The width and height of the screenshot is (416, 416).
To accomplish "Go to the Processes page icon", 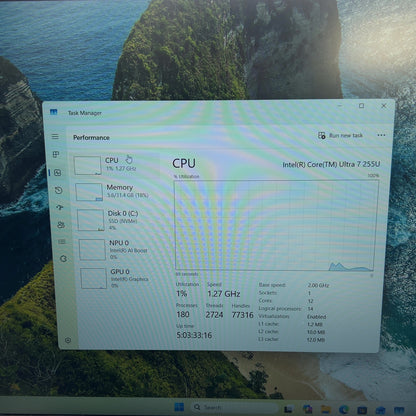I will 56,154.
